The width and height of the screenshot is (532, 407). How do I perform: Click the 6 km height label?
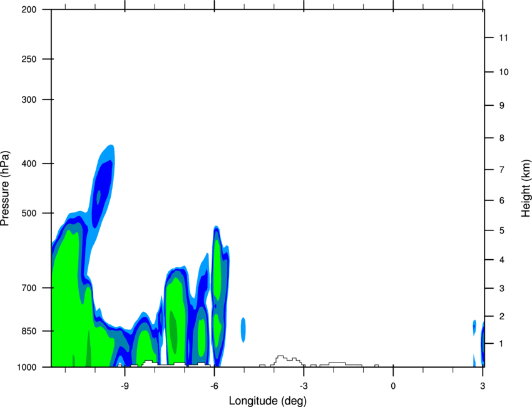[x=502, y=200]
